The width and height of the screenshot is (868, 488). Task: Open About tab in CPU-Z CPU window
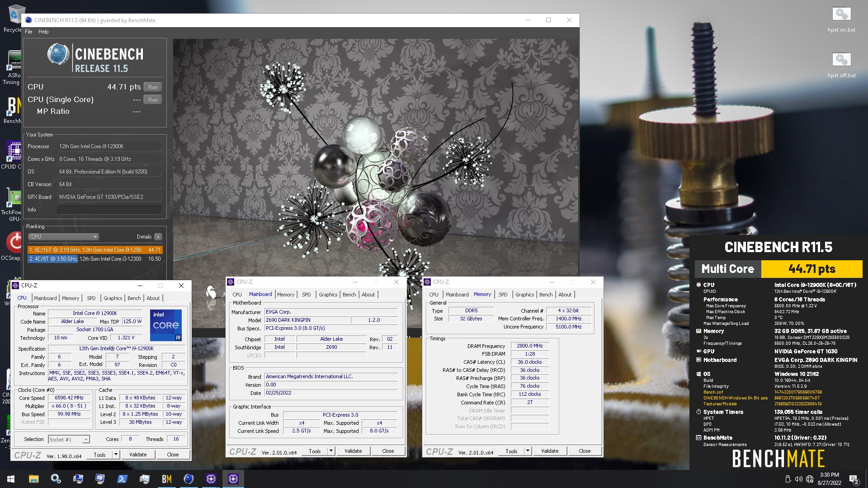pyautogui.click(x=153, y=298)
